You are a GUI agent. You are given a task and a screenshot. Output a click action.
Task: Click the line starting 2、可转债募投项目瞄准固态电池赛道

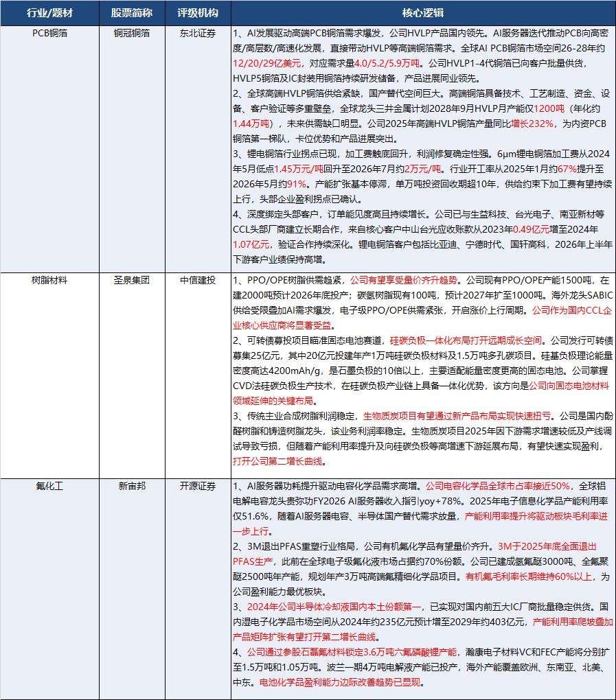tap(423, 340)
